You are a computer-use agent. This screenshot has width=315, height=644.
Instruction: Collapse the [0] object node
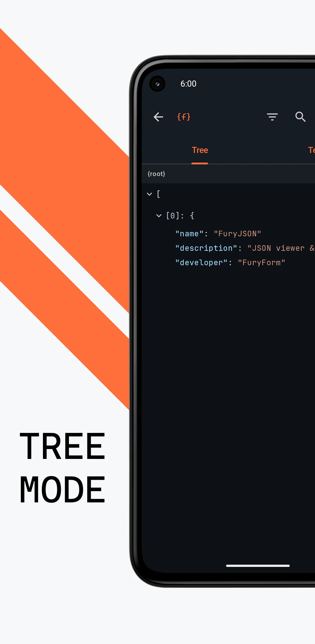tap(159, 216)
